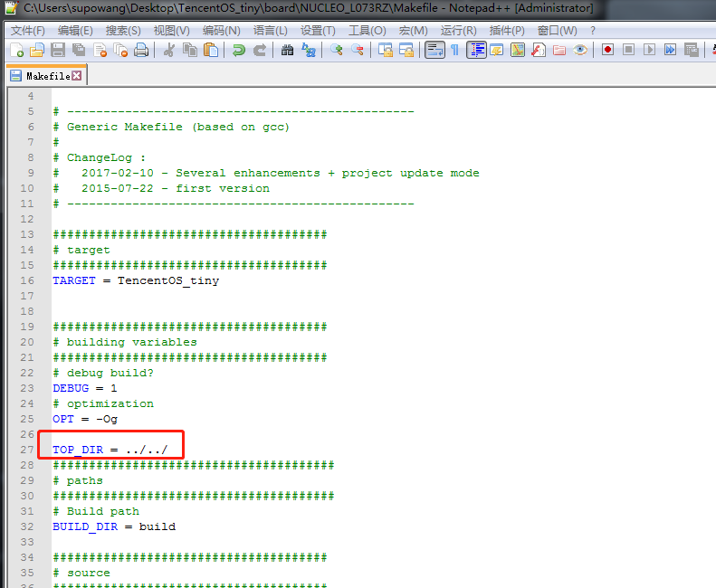The height and width of the screenshot is (588, 716).
Task: Click the New file icon
Action: [x=16, y=51]
